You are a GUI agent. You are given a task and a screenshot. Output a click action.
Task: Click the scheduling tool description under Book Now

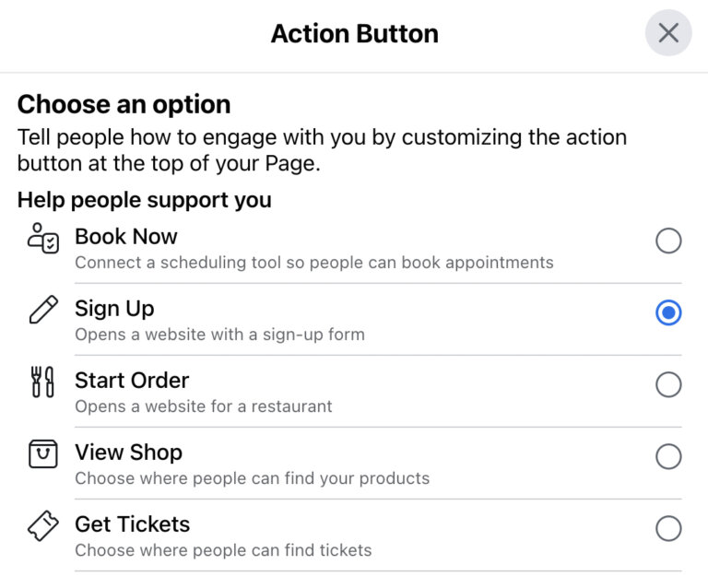313,263
